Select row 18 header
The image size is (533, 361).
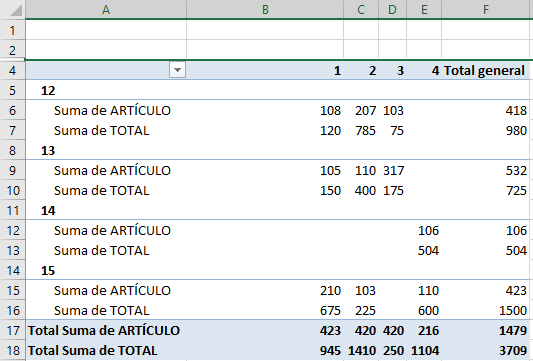pyautogui.click(x=13, y=350)
